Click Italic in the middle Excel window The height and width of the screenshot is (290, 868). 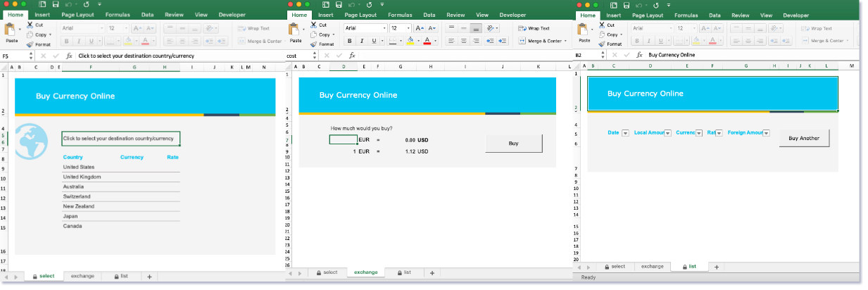pos(362,41)
